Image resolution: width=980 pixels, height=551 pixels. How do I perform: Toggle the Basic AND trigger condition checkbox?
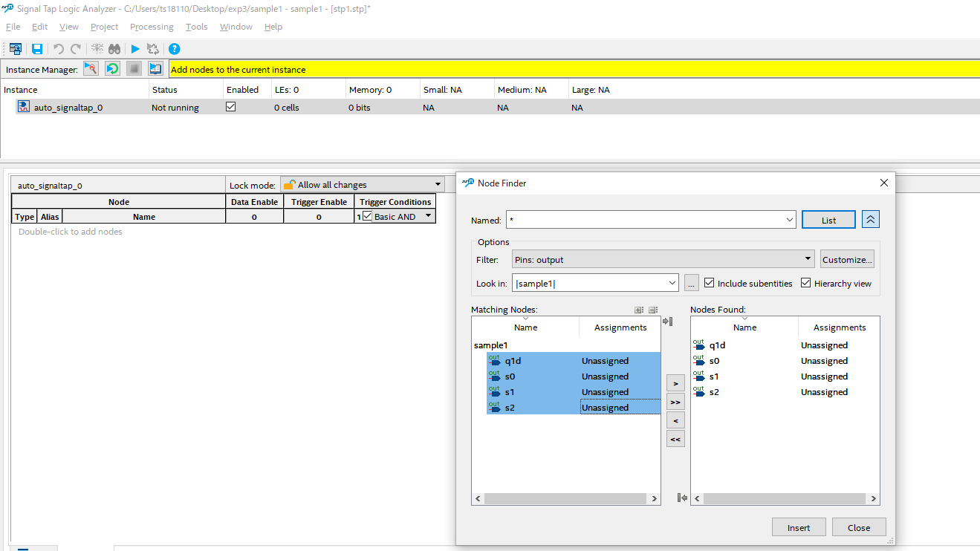(367, 216)
